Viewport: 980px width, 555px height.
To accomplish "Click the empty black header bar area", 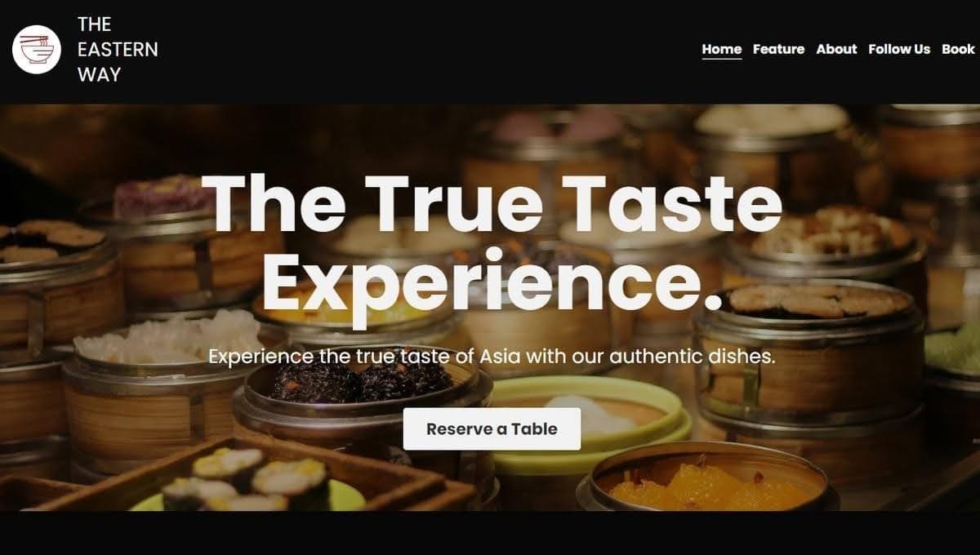I will (425, 51).
